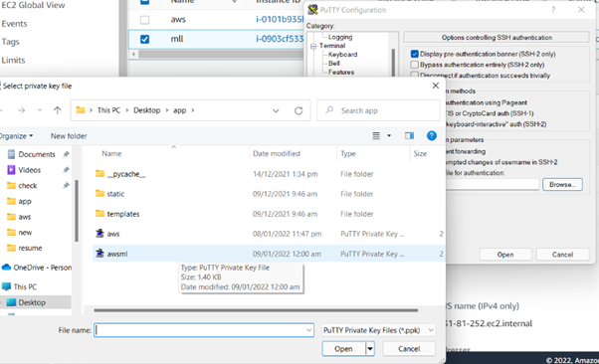Open the view layout list icon

pos(376,135)
